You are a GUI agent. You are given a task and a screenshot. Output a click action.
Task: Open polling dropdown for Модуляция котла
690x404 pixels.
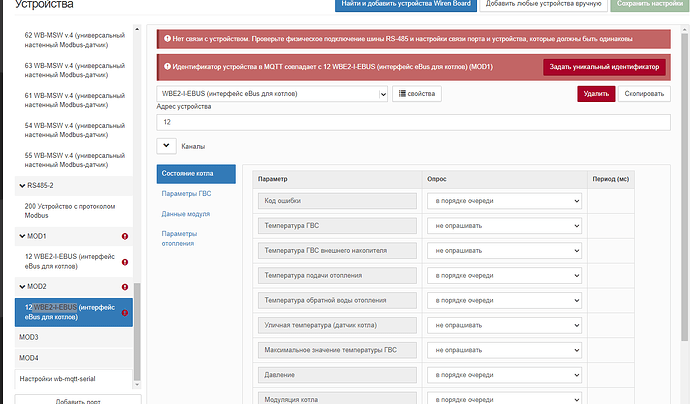coord(504,399)
